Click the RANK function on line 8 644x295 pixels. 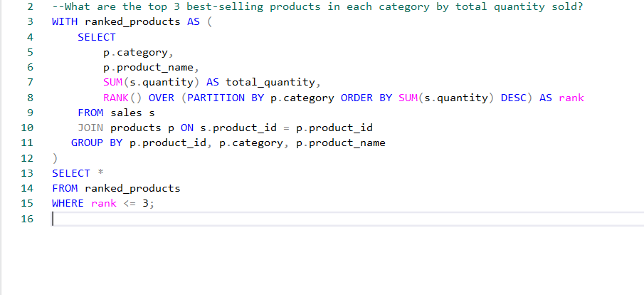click(116, 98)
